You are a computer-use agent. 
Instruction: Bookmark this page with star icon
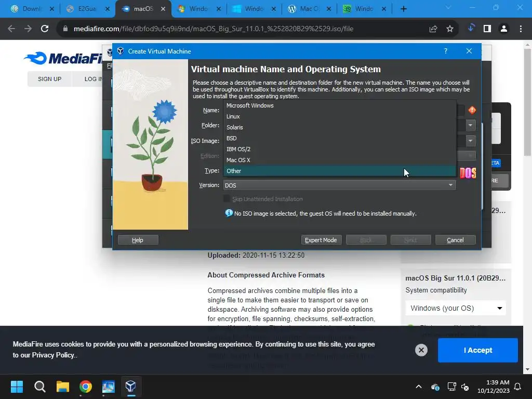(x=450, y=29)
